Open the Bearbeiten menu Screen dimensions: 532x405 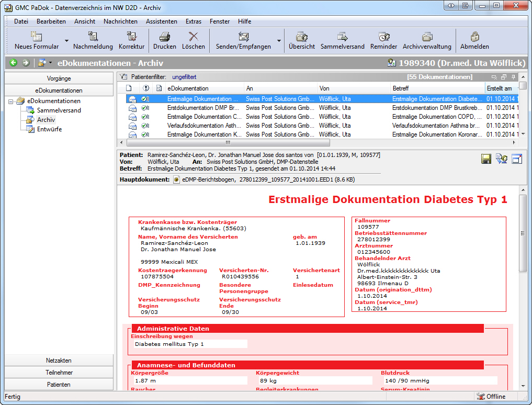pyautogui.click(x=51, y=21)
